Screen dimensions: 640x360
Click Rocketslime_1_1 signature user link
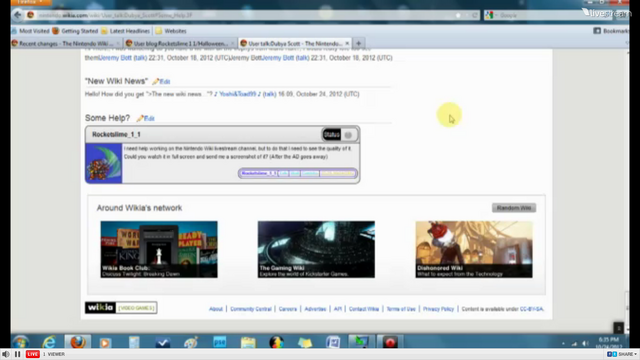258,173
